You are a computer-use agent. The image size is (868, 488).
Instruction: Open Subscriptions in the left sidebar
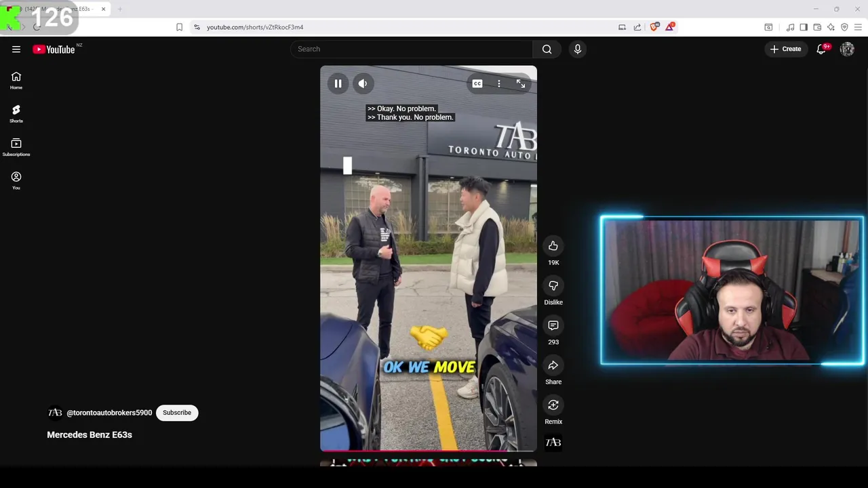(x=16, y=147)
